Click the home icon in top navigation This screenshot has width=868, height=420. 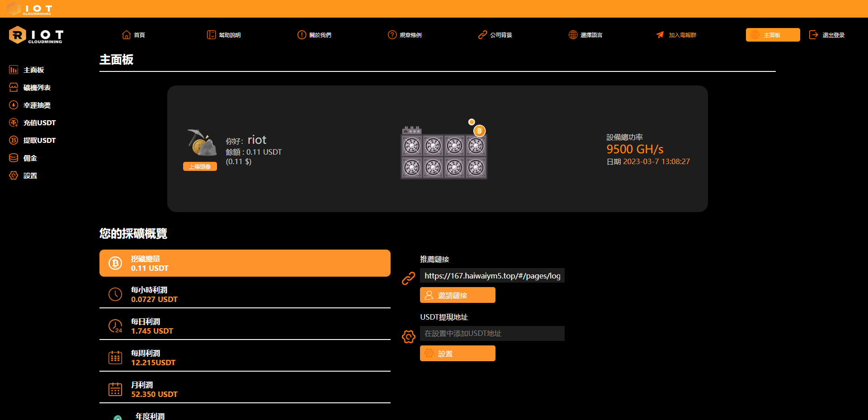126,35
